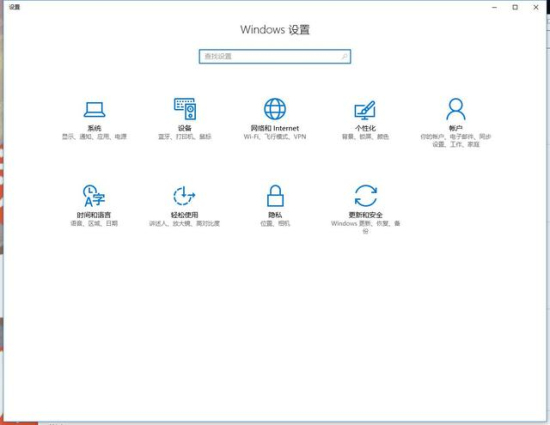This screenshot has height=425, width=550.
Task: Click the Windows 设置 page heading
Action: click(275, 30)
